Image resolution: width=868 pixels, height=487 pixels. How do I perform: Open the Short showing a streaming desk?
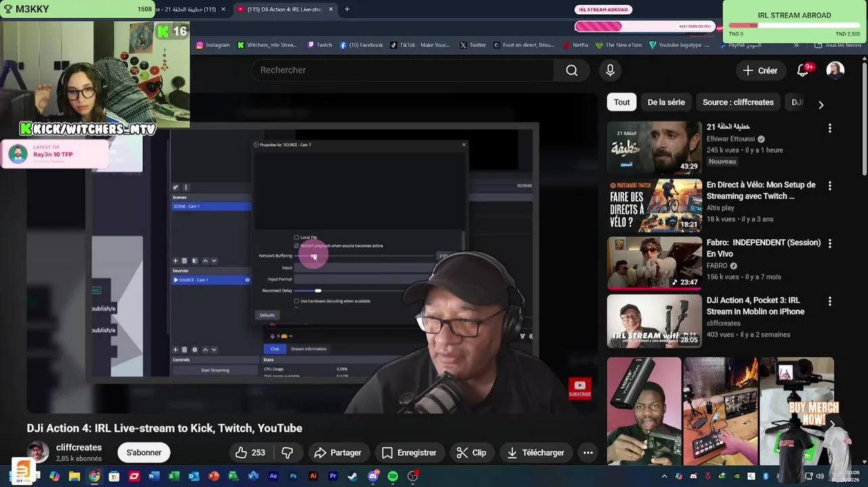click(721, 411)
